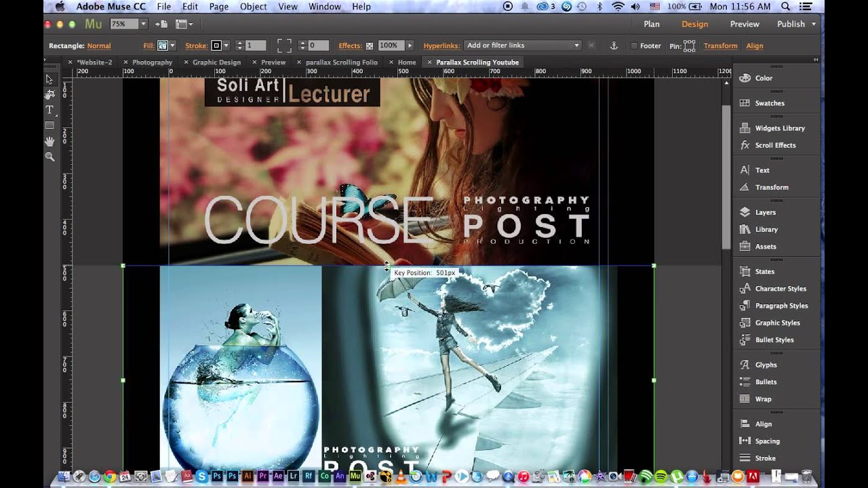This screenshot has height=488, width=868.
Task: Click the Pin position grid
Action: [690, 46]
